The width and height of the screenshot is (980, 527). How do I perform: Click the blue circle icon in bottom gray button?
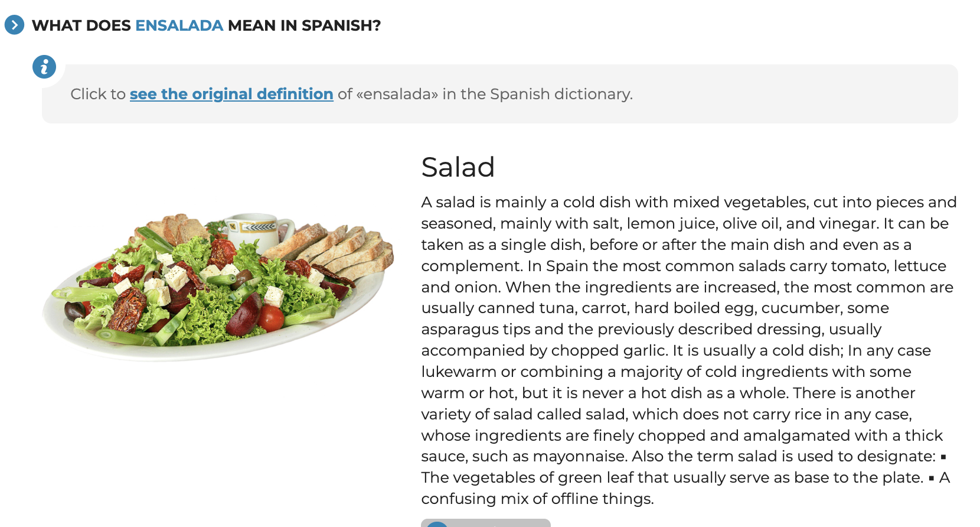point(437,524)
